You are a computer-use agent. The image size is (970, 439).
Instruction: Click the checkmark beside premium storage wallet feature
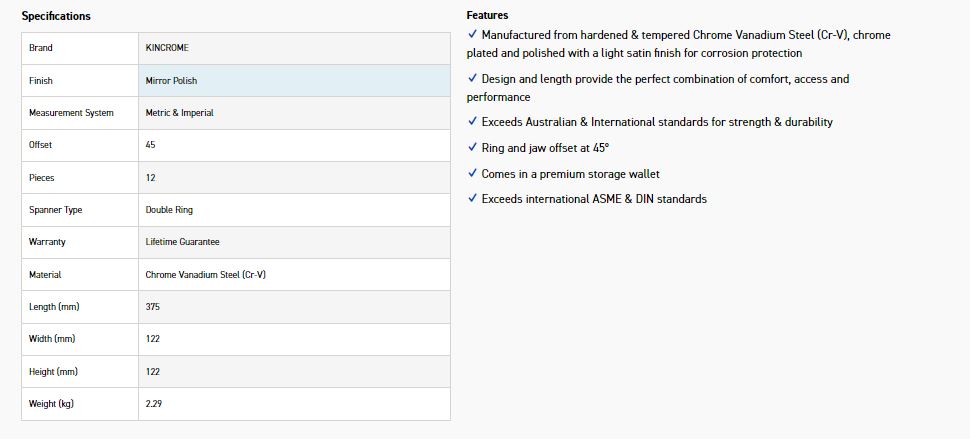[472, 174]
